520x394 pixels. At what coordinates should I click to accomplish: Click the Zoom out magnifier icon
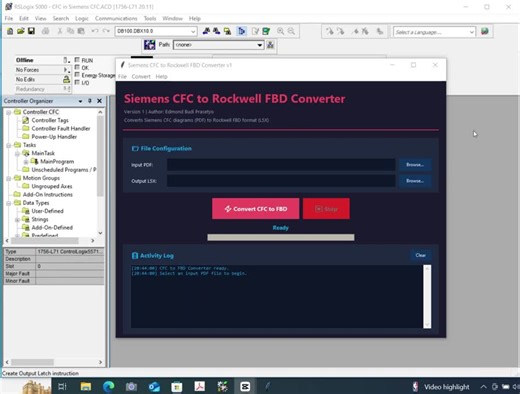tap(291, 31)
